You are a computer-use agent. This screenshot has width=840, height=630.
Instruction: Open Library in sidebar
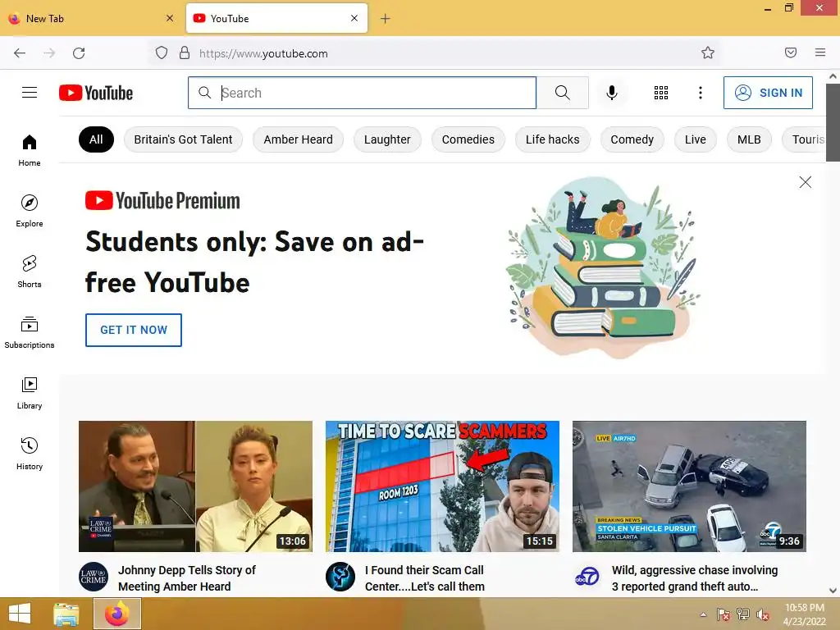30,393
